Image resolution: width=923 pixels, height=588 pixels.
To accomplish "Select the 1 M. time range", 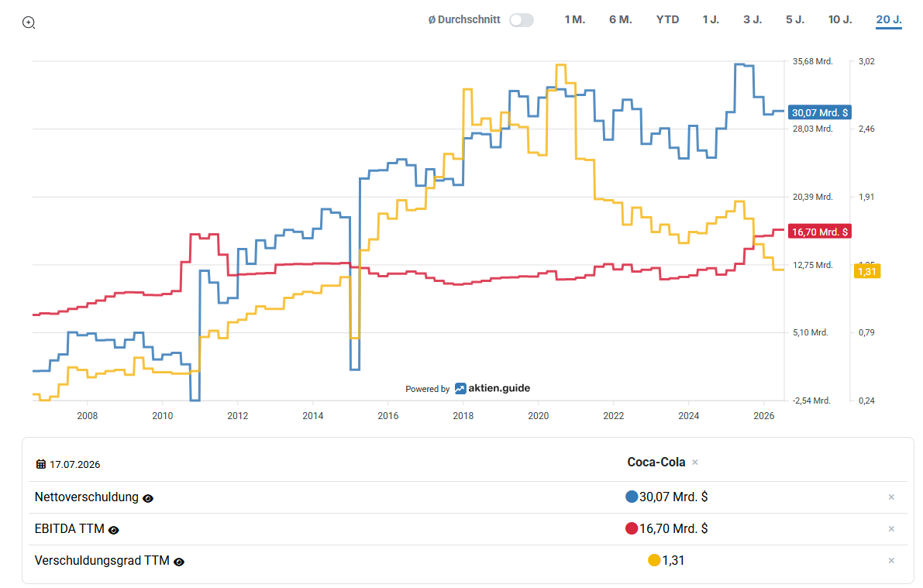I will [x=574, y=19].
